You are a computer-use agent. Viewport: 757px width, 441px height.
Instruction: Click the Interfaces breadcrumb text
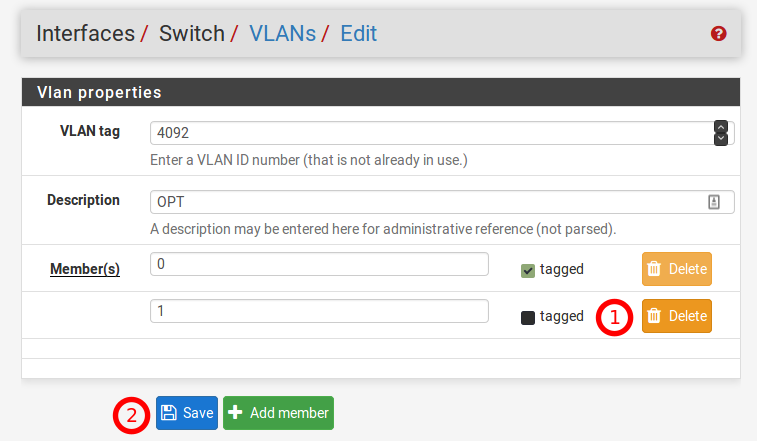85,33
